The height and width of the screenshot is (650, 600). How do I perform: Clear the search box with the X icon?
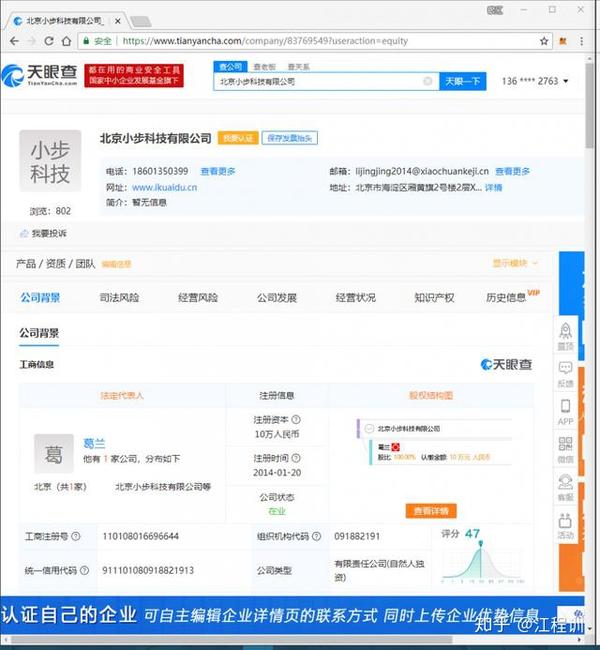tap(428, 81)
